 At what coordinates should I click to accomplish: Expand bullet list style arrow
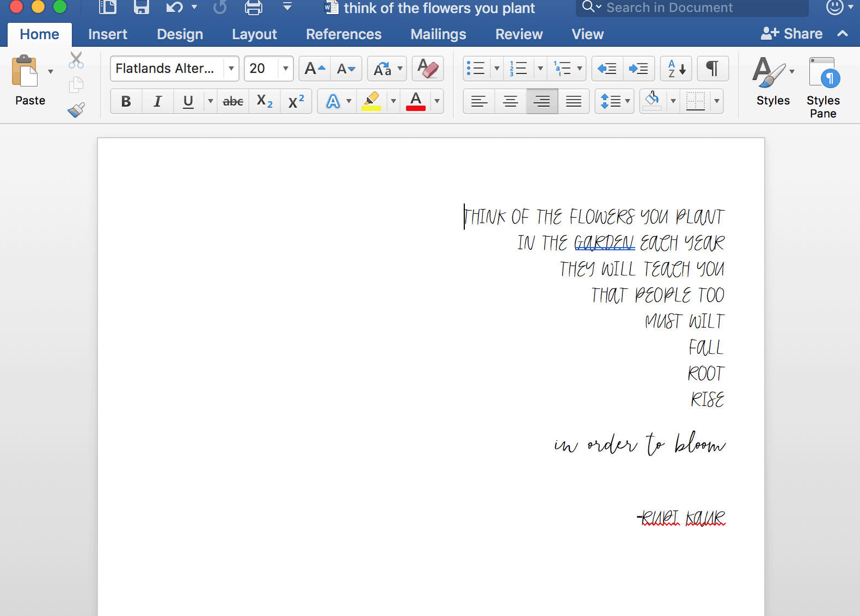click(x=496, y=69)
